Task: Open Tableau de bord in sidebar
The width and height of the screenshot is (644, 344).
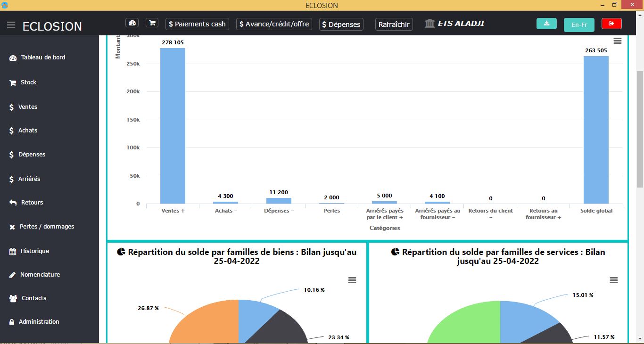Action: [42, 57]
